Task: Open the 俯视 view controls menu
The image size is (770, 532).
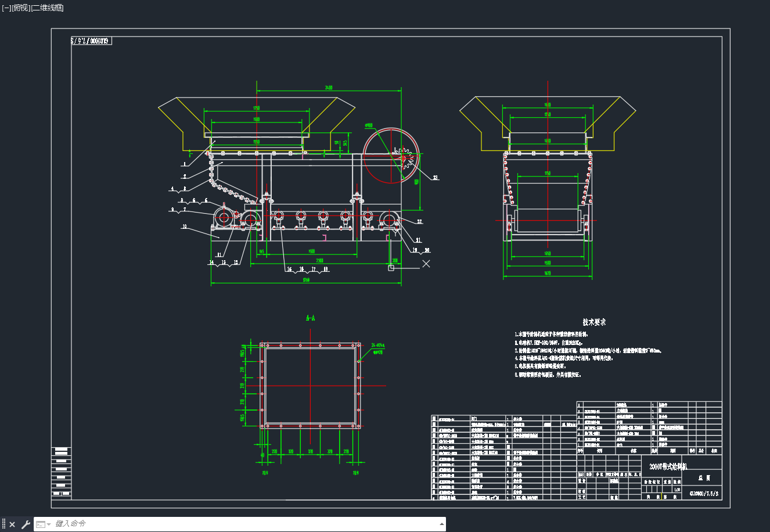Action: tap(20, 8)
